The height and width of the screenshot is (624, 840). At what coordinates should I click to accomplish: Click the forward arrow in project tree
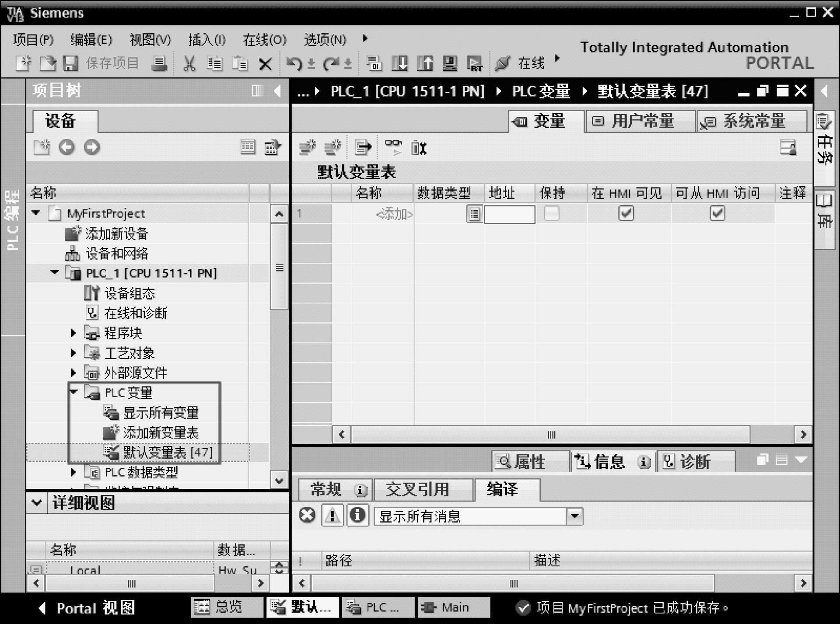(x=92, y=147)
